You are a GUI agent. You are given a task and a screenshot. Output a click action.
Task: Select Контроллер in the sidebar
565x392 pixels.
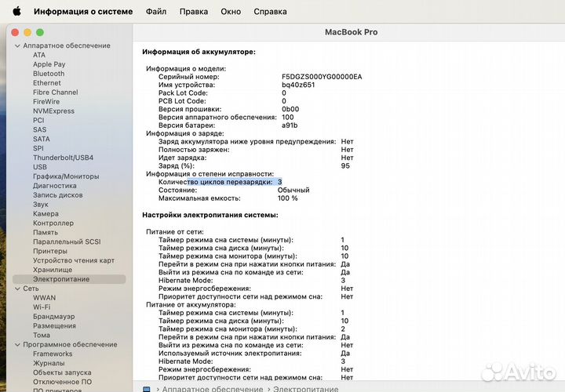(53, 223)
